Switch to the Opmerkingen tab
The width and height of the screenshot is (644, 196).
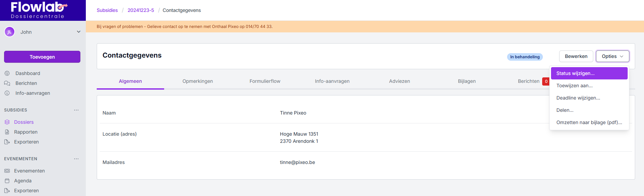coord(198,81)
